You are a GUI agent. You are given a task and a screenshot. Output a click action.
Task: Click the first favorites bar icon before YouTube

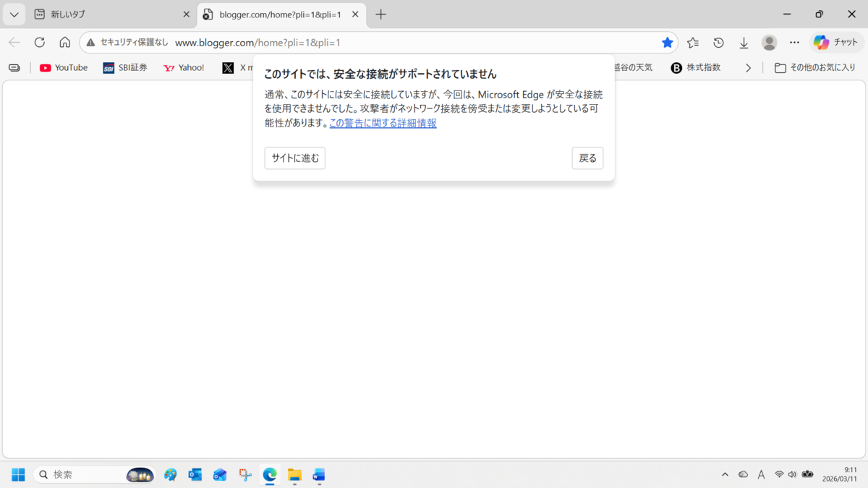pos(14,68)
